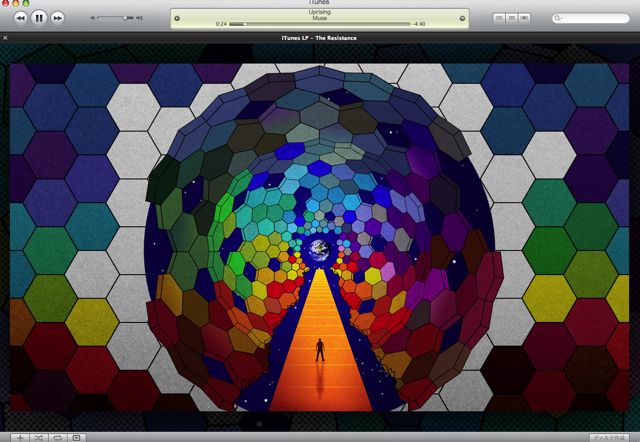The width and height of the screenshot is (640, 442).
Task: Click the burn disc button at bottom right
Action: [x=609, y=438]
